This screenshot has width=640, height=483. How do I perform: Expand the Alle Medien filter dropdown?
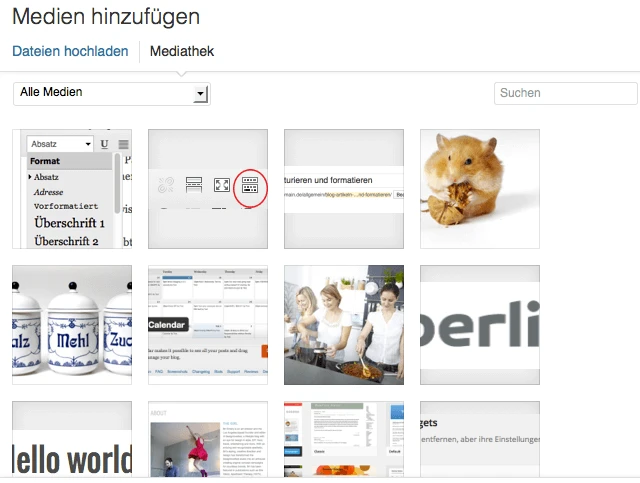[110, 93]
